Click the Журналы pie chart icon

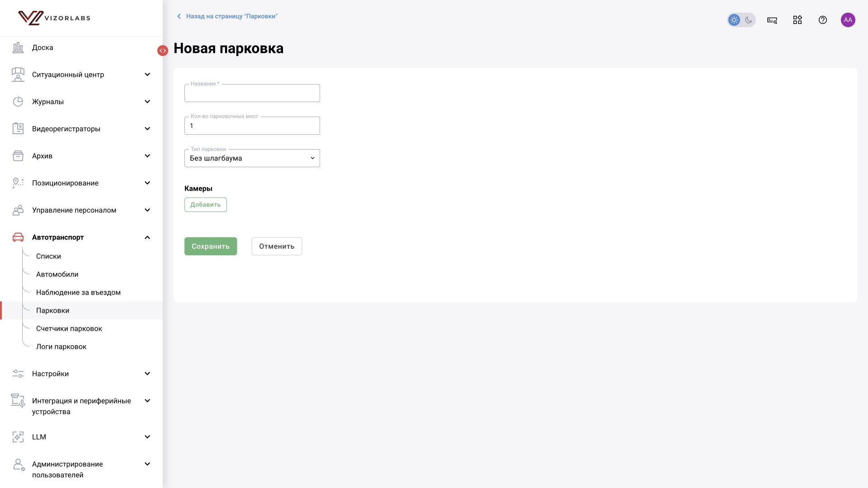[x=18, y=102]
